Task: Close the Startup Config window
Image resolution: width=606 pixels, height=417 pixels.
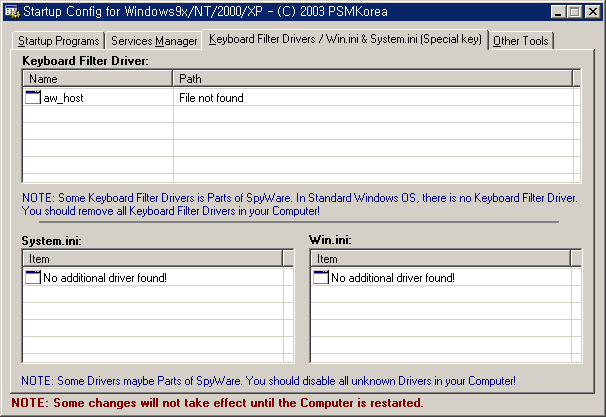Action: 592,12
